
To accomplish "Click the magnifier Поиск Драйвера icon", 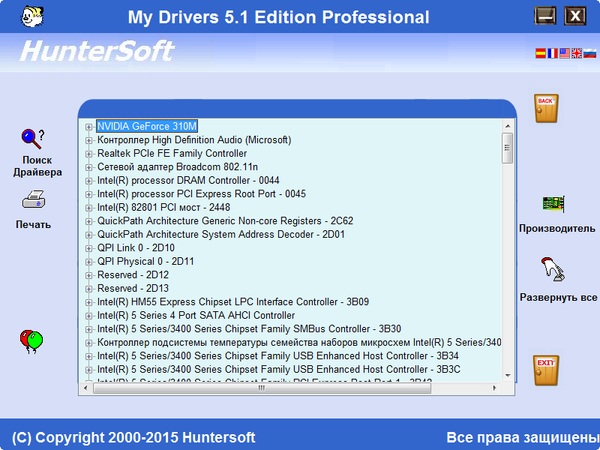I will click(32, 138).
